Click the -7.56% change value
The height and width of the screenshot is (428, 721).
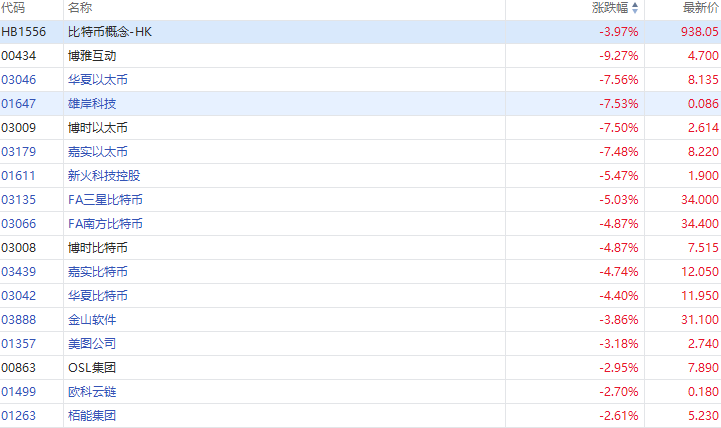618,80
